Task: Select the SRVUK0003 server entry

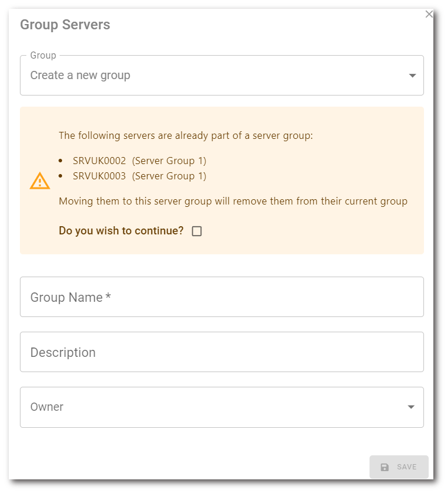Action: click(x=99, y=176)
